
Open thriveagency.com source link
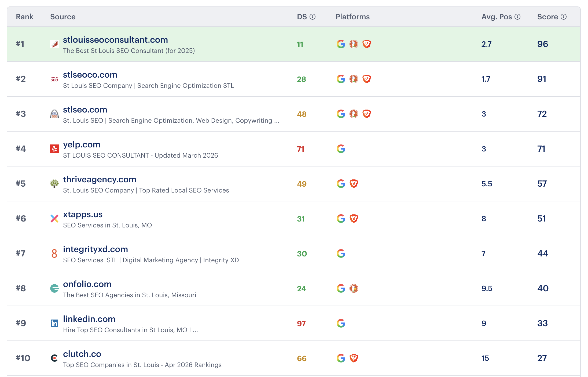coord(100,179)
